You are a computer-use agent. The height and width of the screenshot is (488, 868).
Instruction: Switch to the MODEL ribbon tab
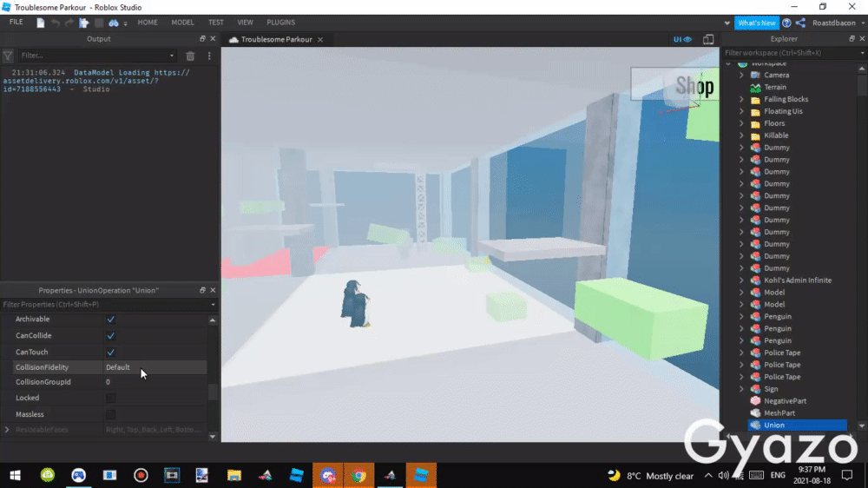182,23
